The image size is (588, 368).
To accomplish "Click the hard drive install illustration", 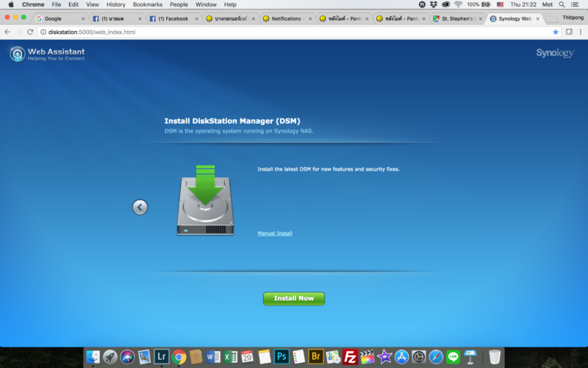I will point(205,200).
